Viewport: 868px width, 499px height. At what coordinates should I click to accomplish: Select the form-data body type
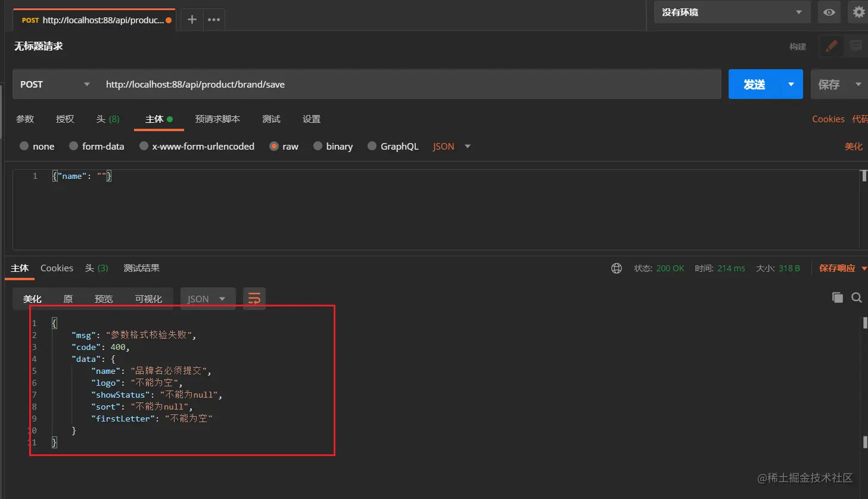pos(97,146)
